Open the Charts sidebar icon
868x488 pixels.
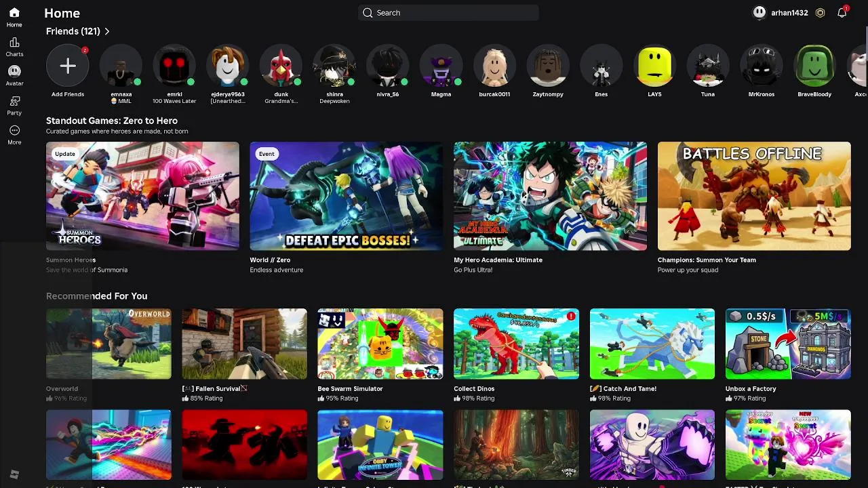pyautogui.click(x=14, y=42)
